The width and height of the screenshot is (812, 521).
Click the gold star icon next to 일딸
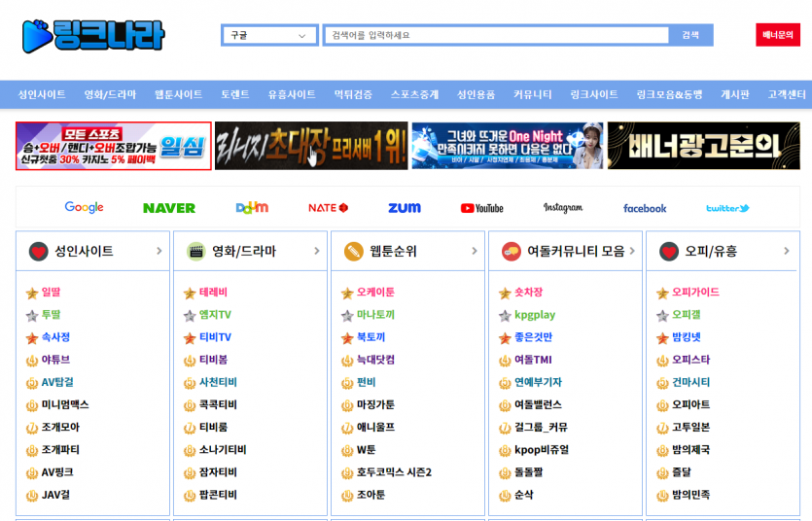[32, 294]
